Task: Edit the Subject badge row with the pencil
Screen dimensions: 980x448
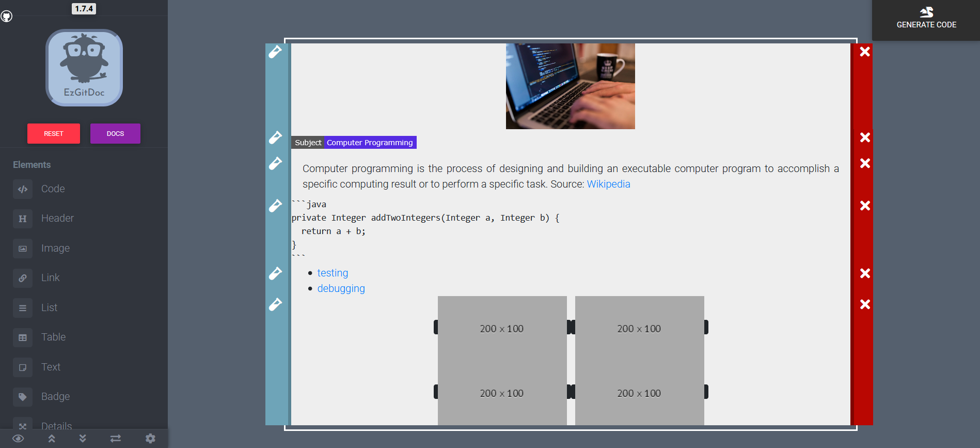Action: click(x=275, y=137)
